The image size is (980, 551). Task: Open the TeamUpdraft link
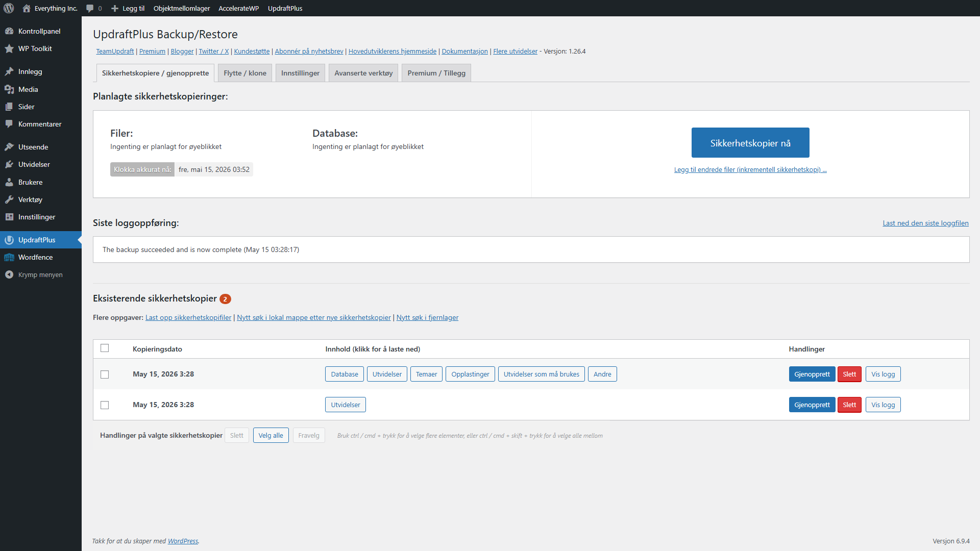pyautogui.click(x=115, y=51)
